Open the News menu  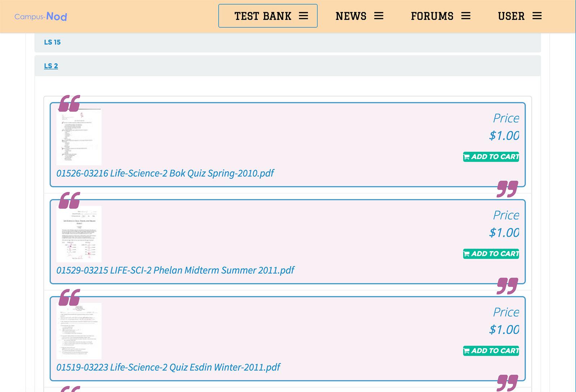coord(351,16)
